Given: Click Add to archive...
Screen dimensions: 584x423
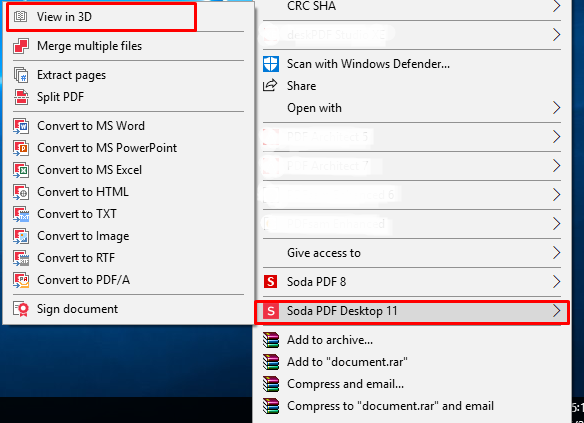Looking at the screenshot, I should pyautogui.click(x=412, y=340).
